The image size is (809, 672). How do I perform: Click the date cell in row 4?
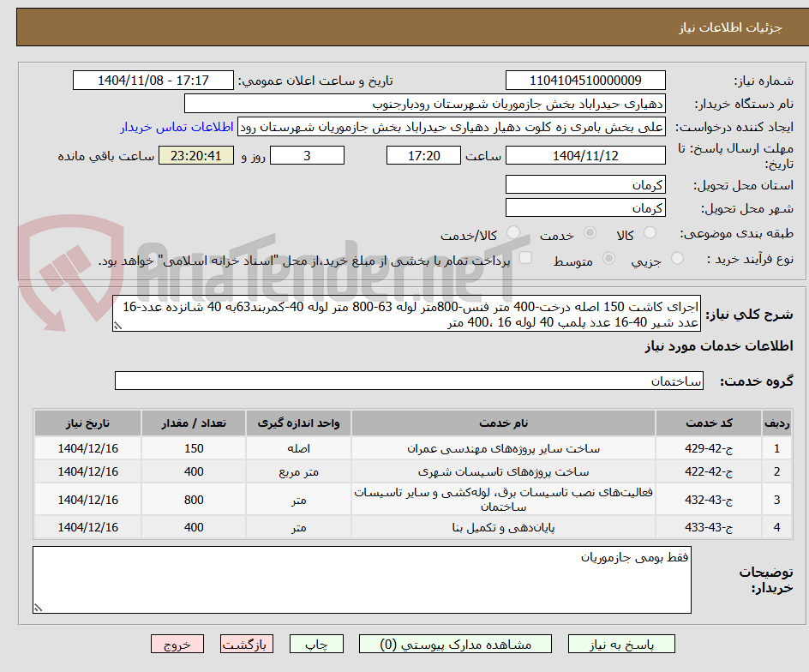pyautogui.click(x=87, y=527)
